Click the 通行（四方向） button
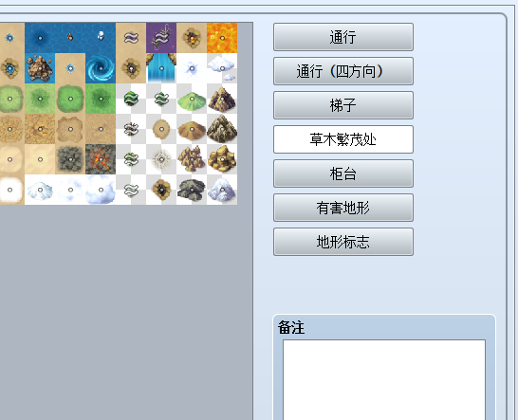 343,71
